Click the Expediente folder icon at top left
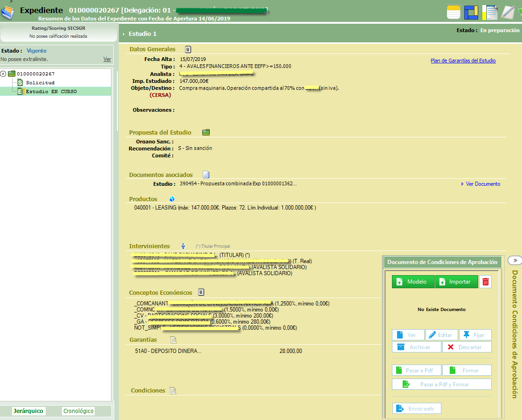 tap(7, 13)
